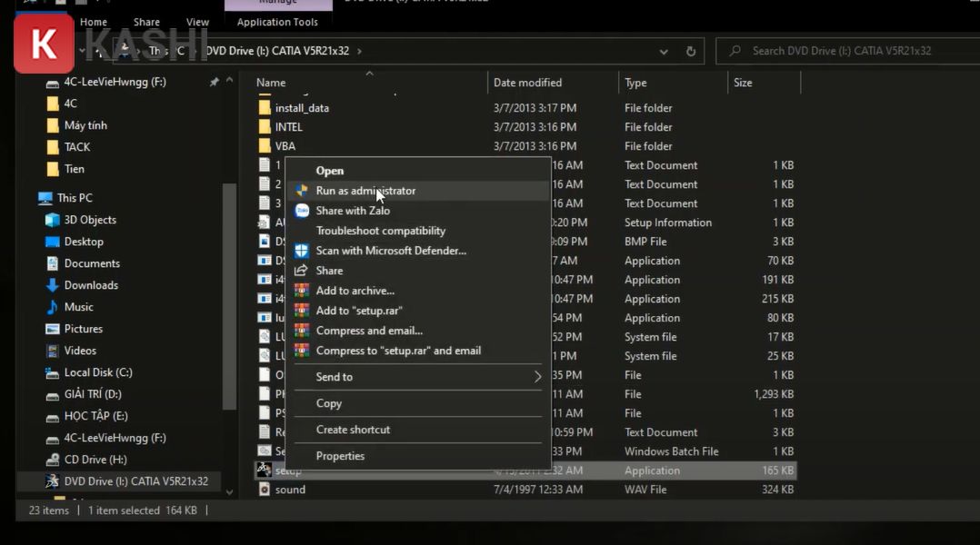Screen dimensions: 980x545
Task: Click the Microsoft Defender shield icon
Action: pyautogui.click(x=302, y=251)
